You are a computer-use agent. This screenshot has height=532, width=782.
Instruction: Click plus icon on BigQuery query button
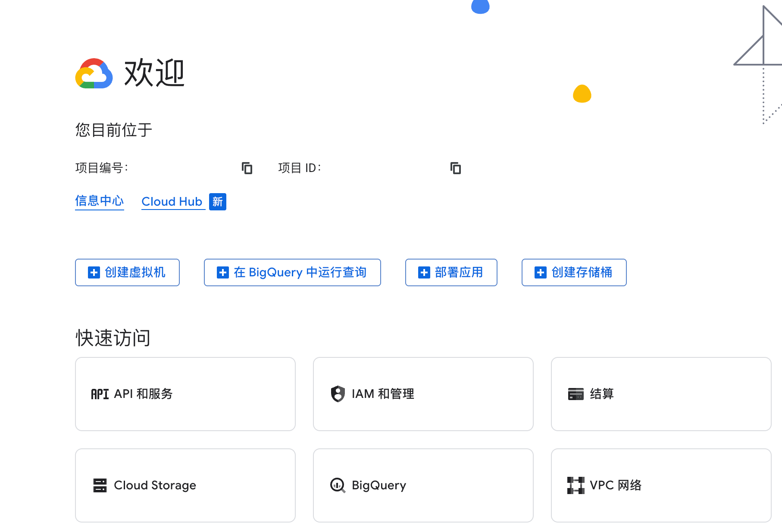click(x=223, y=272)
